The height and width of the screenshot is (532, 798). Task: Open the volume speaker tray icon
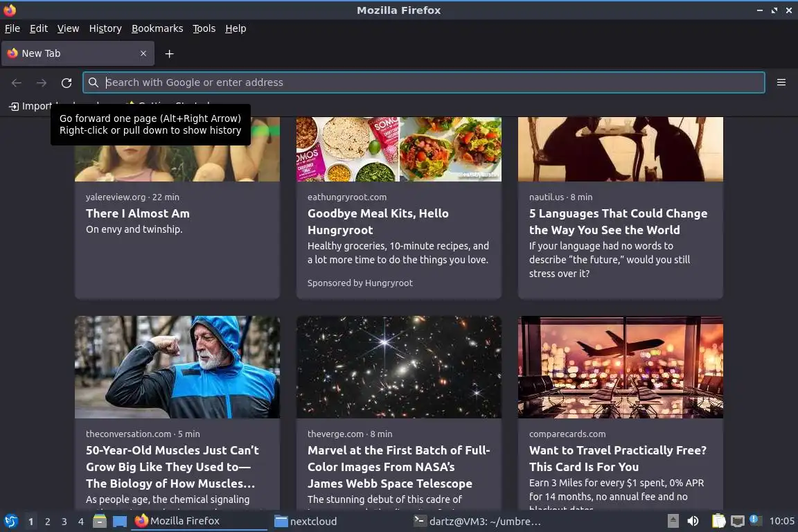click(x=693, y=521)
